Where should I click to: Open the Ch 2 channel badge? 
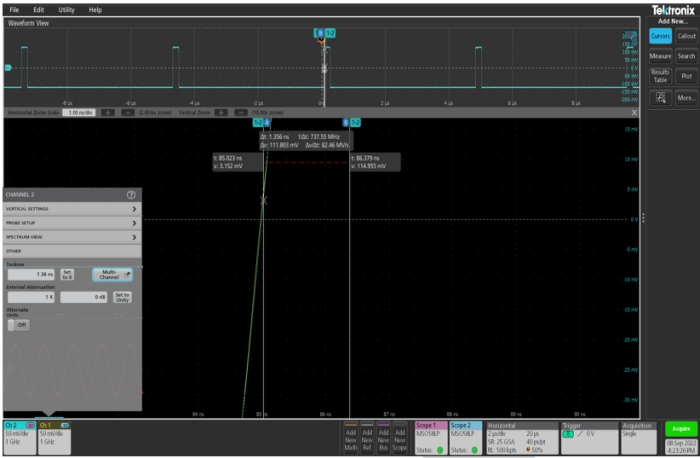coord(19,435)
